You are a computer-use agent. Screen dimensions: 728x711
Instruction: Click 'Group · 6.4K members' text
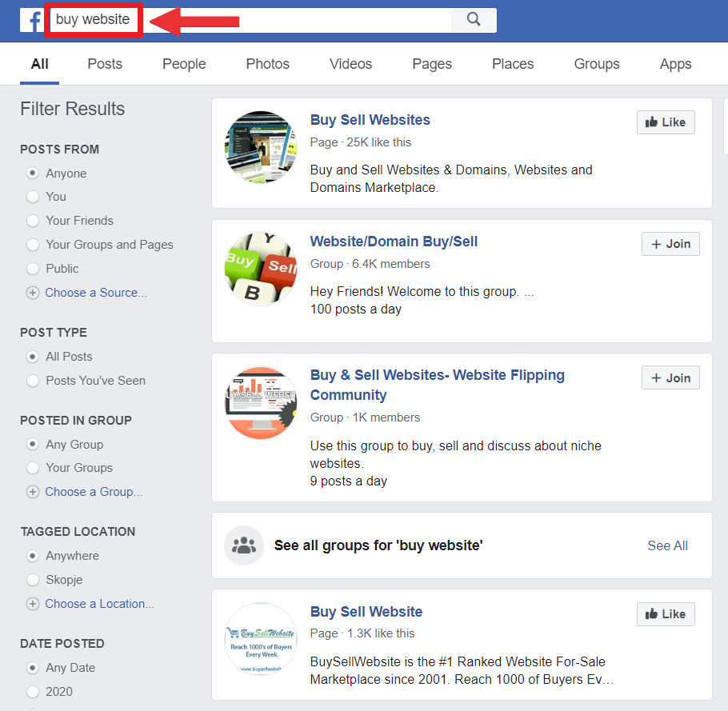[370, 264]
